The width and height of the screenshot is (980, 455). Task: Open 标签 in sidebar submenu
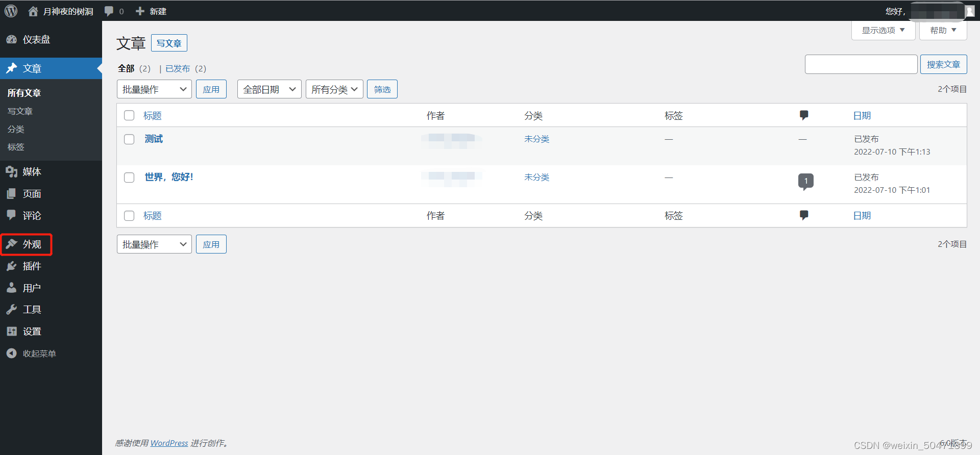(16, 147)
